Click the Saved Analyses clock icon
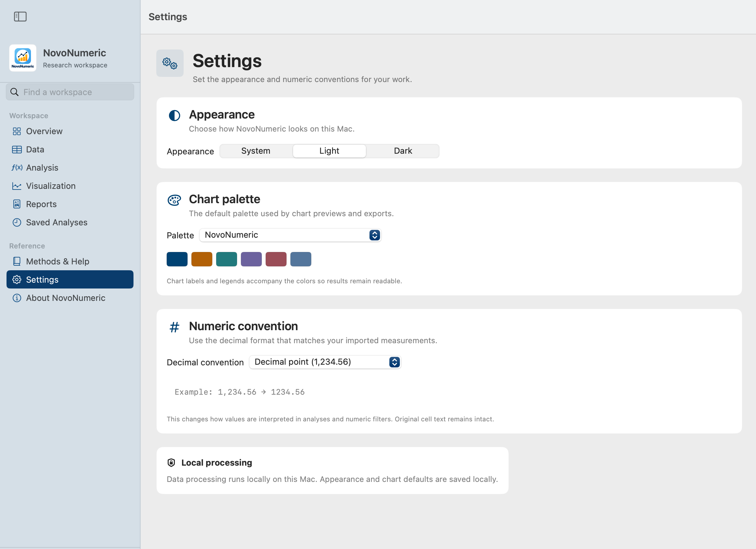756x549 pixels. [x=17, y=222]
